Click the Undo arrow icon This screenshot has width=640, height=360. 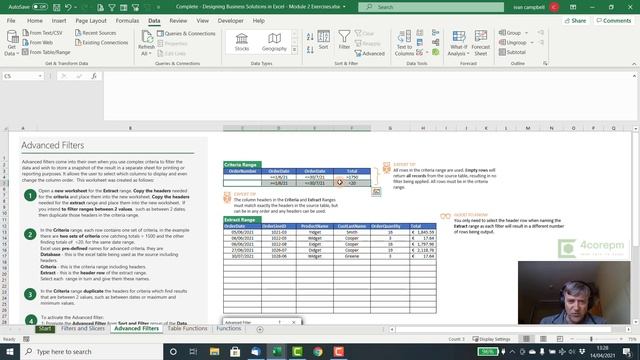pos(68,7)
